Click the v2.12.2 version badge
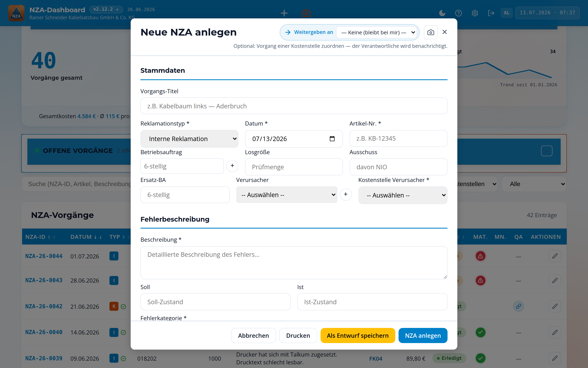The width and height of the screenshot is (588, 368). click(x=106, y=9)
